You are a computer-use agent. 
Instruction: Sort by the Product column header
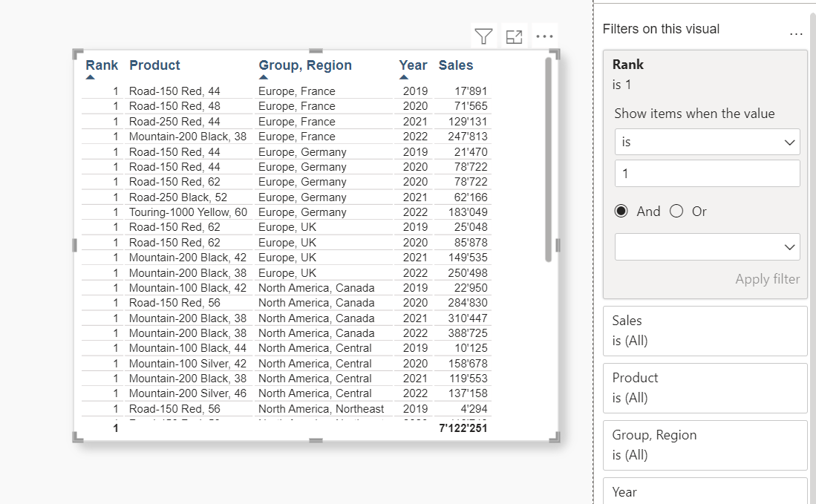[x=154, y=65]
